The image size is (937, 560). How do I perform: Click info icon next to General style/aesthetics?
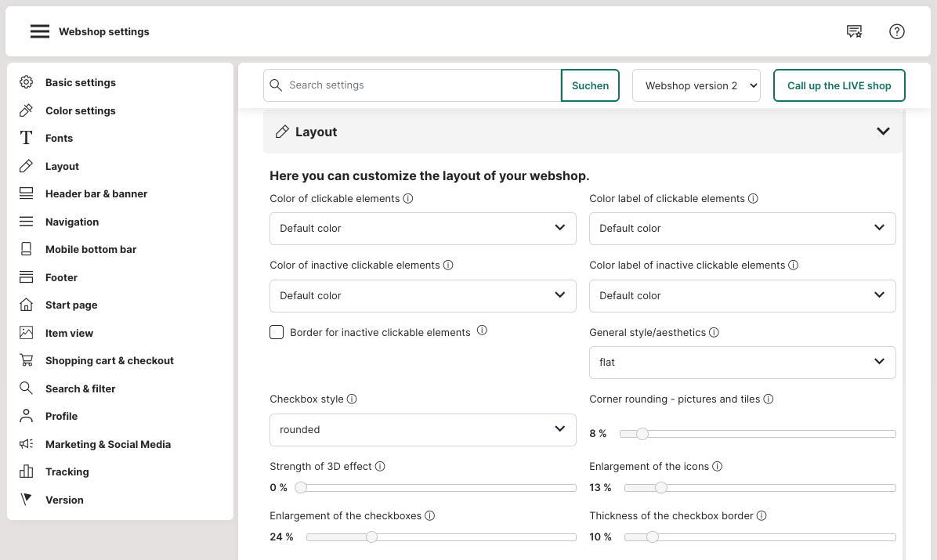[x=714, y=332]
